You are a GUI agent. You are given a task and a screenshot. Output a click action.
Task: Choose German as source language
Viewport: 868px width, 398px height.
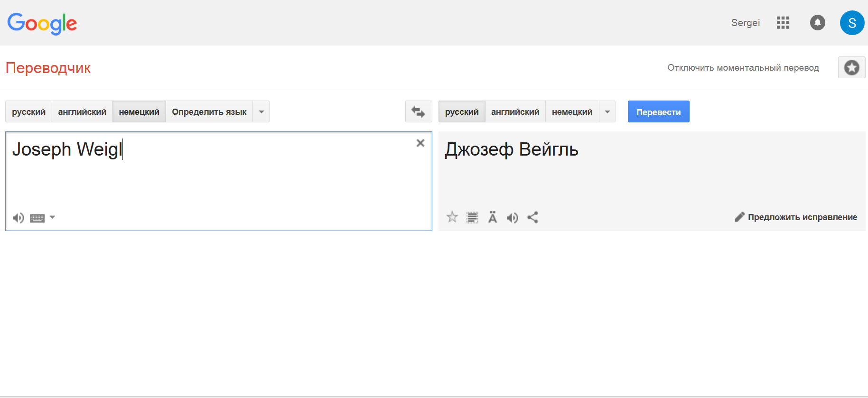(x=139, y=112)
